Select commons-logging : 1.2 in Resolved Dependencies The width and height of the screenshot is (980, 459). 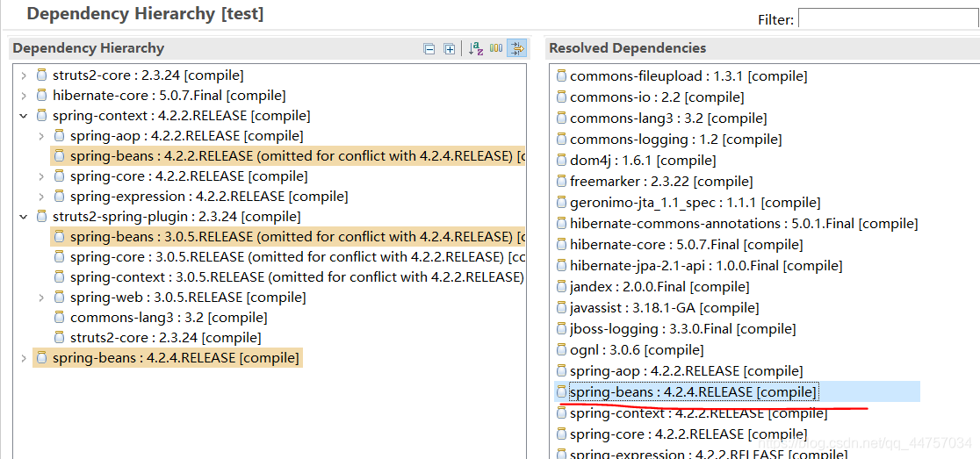pyautogui.click(x=675, y=140)
